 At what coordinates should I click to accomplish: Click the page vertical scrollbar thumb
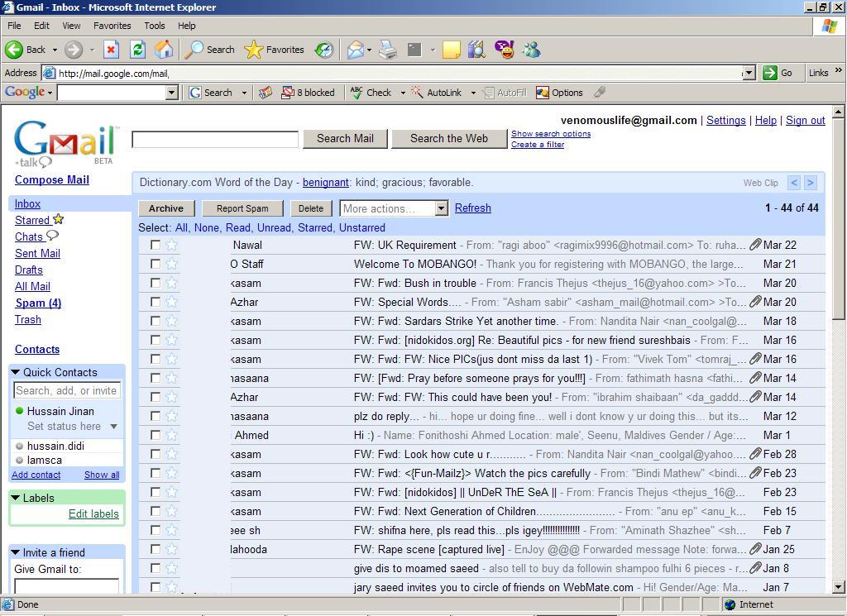tap(839, 218)
